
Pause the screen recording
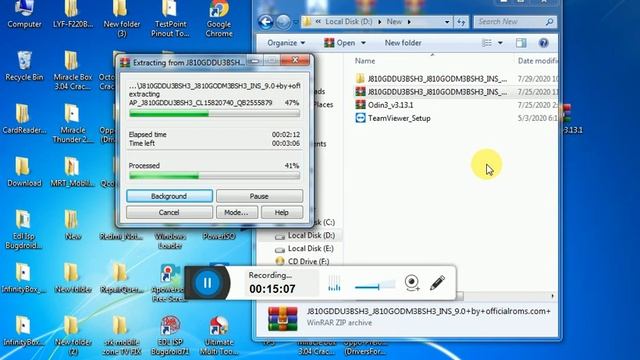point(207,282)
